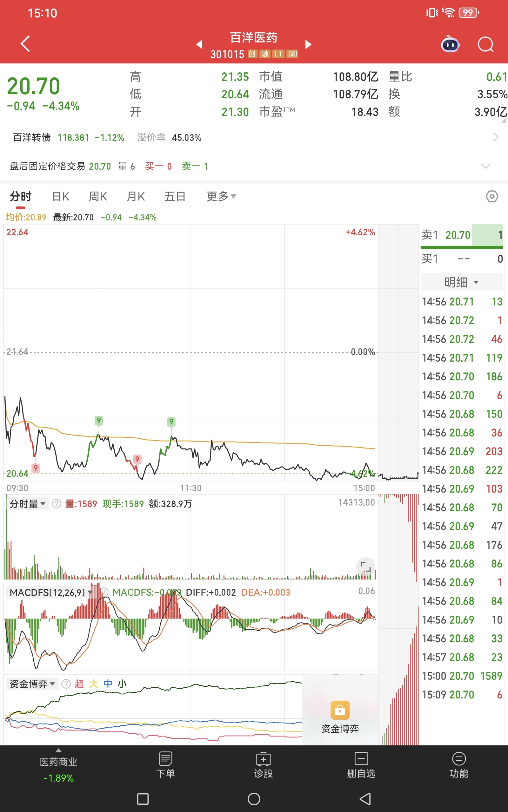Tap L1 level badge

point(278,54)
